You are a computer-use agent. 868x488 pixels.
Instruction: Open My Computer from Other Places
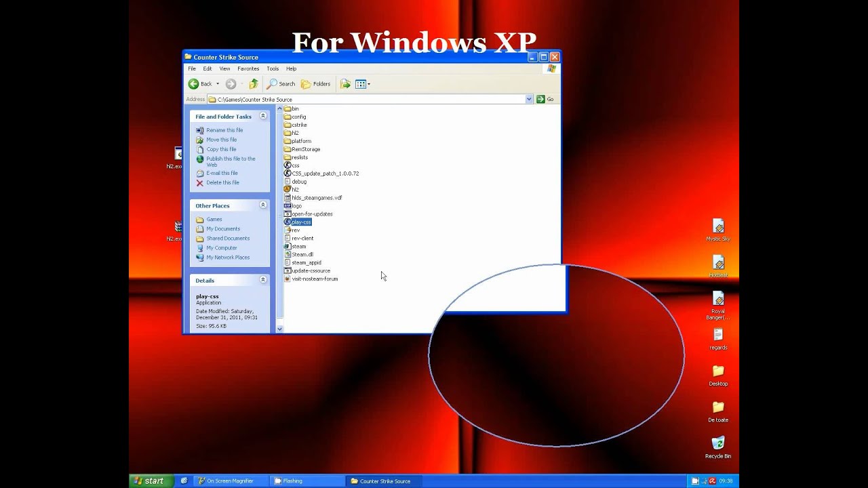pyautogui.click(x=222, y=248)
